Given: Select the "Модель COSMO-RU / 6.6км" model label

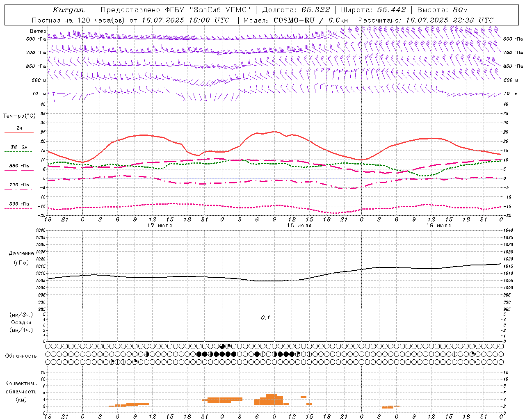Looking at the screenshot, I should [295, 20].
